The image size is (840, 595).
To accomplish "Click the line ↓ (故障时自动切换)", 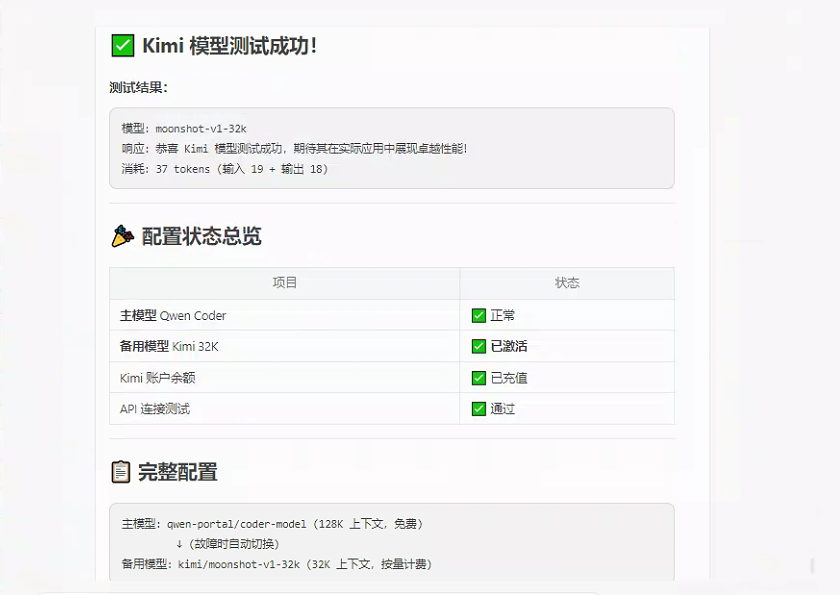I will pyautogui.click(x=228, y=544).
